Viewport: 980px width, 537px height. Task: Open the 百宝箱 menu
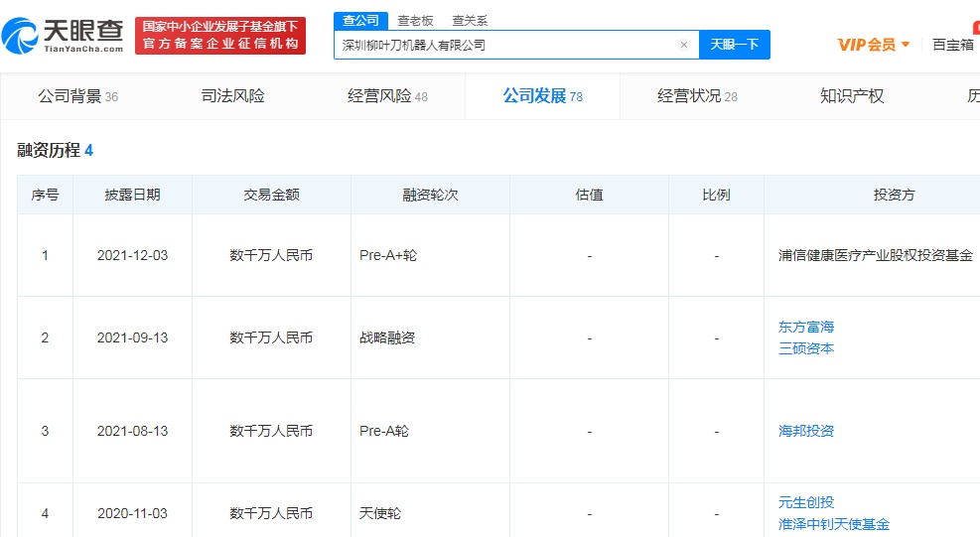[x=953, y=45]
